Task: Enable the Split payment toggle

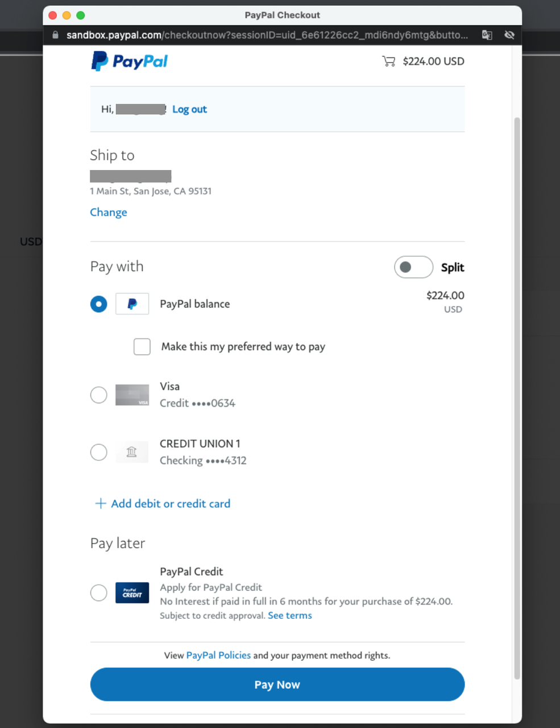Action: tap(414, 267)
